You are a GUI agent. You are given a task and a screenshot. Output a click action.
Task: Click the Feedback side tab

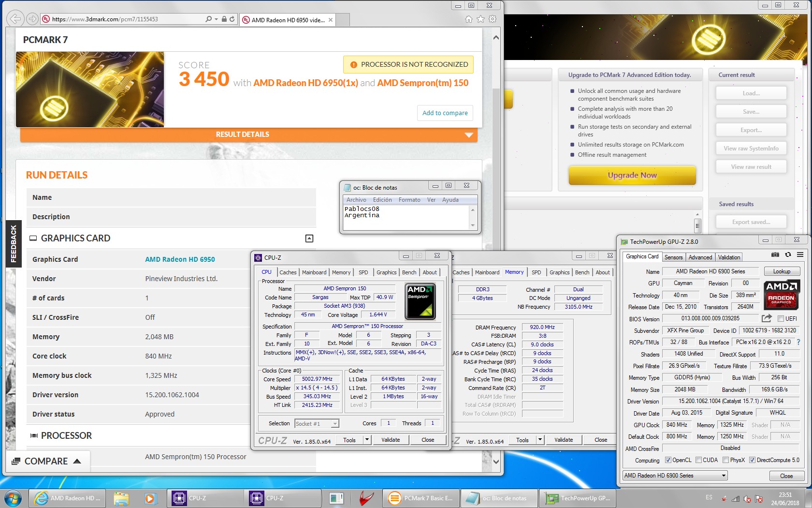click(13, 243)
